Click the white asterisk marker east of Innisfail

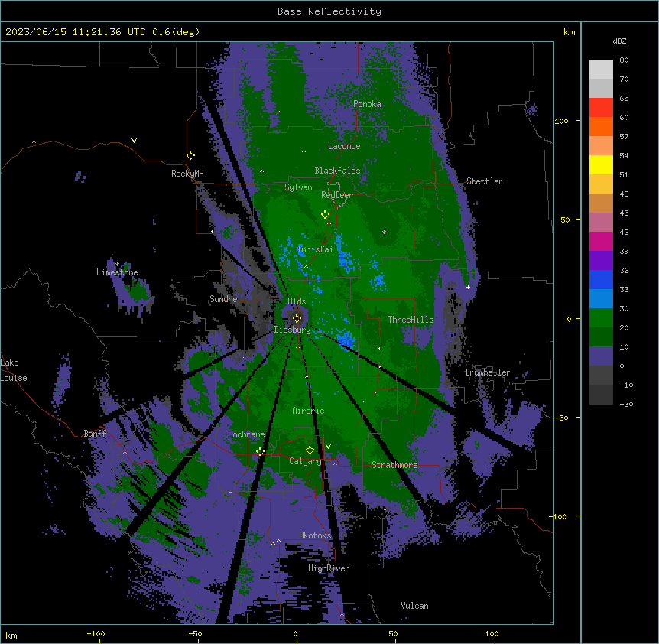(x=384, y=232)
